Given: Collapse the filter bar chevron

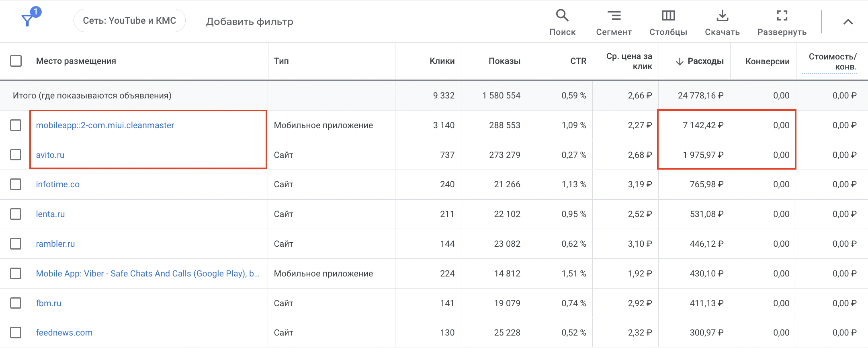Looking at the screenshot, I should pos(848,22).
